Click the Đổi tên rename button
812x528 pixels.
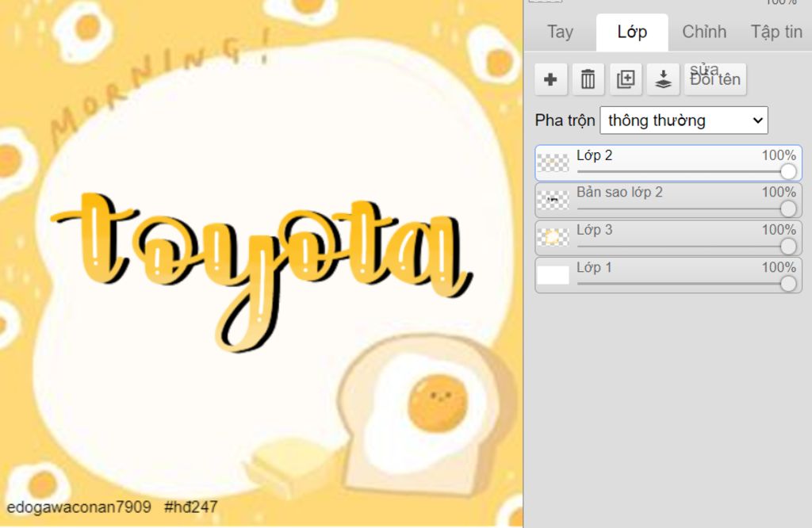pyautogui.click(x=715, y=79)
